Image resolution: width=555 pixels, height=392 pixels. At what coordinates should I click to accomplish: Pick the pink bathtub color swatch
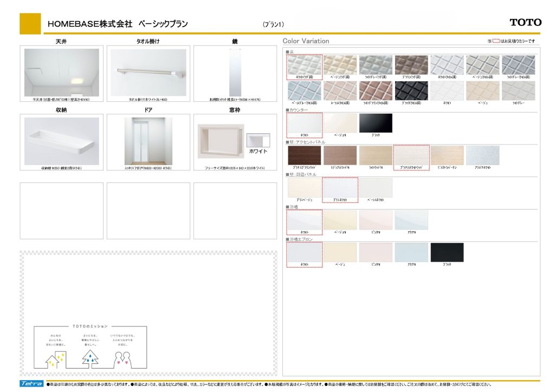click(376, 220)
